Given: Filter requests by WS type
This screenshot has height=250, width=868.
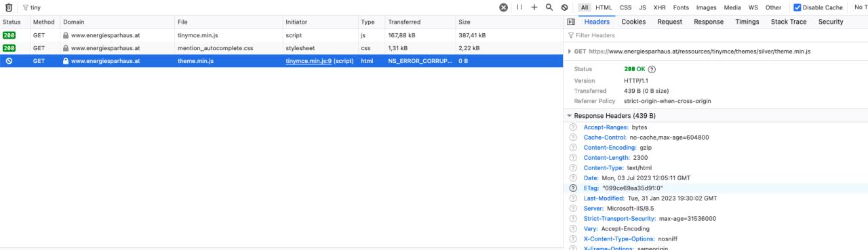Looking at the screenshot, I should coord(753,7).
